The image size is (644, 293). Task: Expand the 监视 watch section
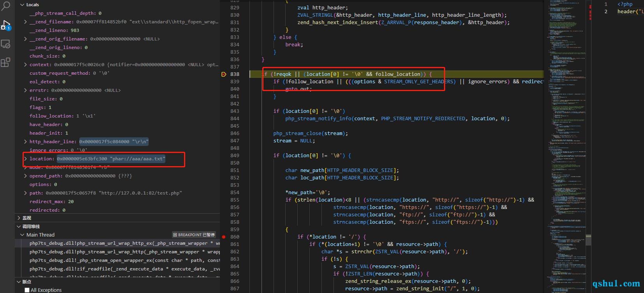tap(19, 218)
